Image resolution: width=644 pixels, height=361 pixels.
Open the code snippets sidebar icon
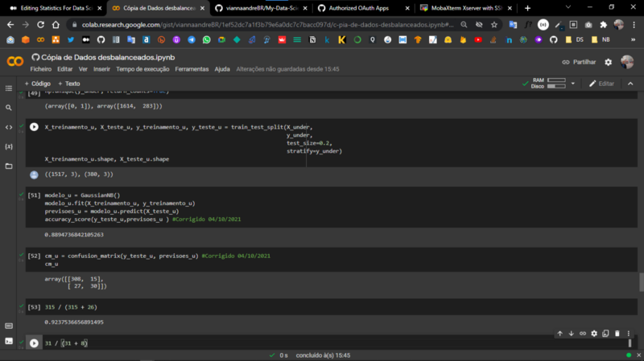pyautogui.click(x=9, y=128)
